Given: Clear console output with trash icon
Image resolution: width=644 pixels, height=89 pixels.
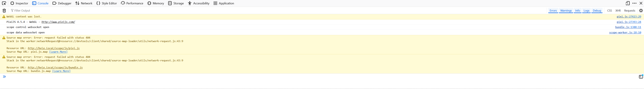Looking at the screenshot, I should (4, 11).
